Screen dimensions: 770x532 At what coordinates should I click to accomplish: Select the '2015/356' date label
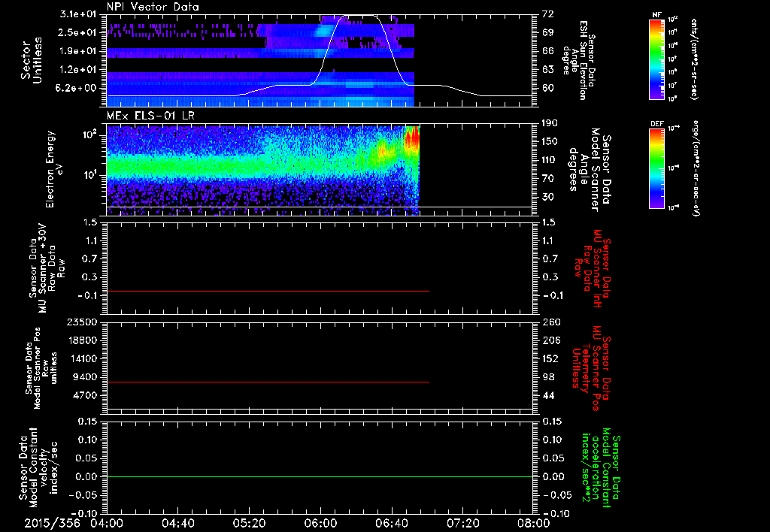tap(52, 523)
